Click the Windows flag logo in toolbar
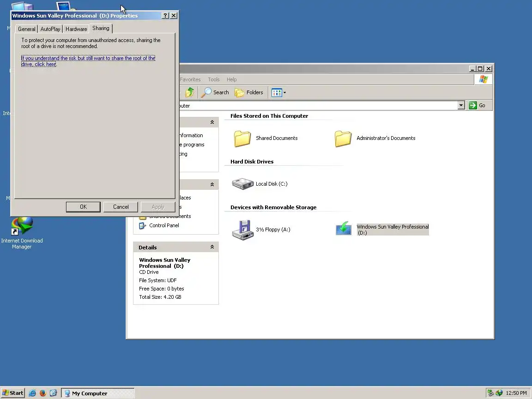The width and height of the screenshot is (532, 399). pyautogui.click(x=483, y=79)
